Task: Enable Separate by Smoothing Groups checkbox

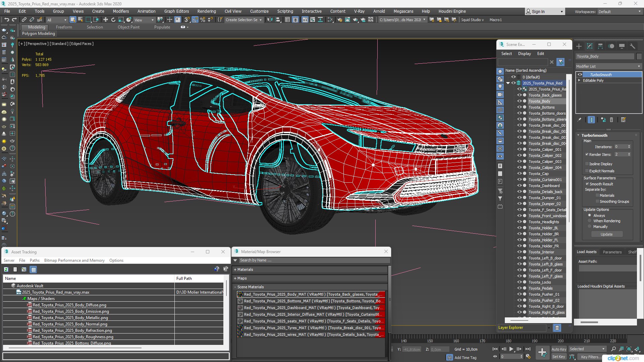Action: pos(597,201)
